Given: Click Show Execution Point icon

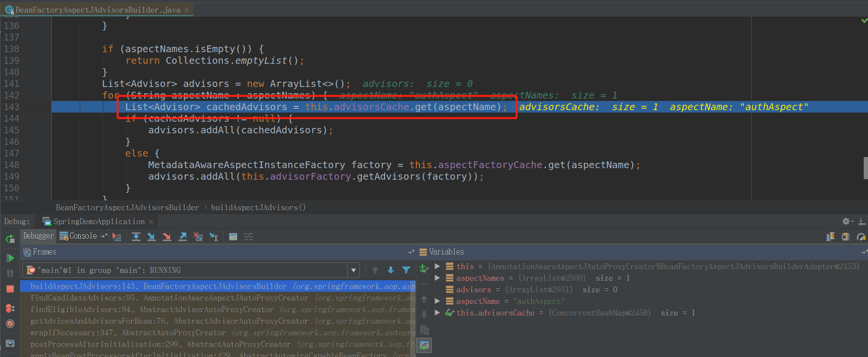Looking at the screenshot, I should coord(117,236).
